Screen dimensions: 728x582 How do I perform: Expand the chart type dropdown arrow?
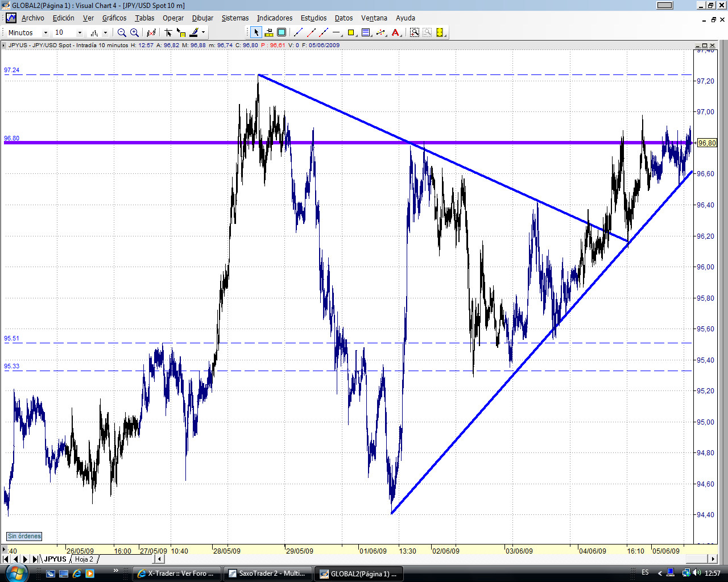105,33
